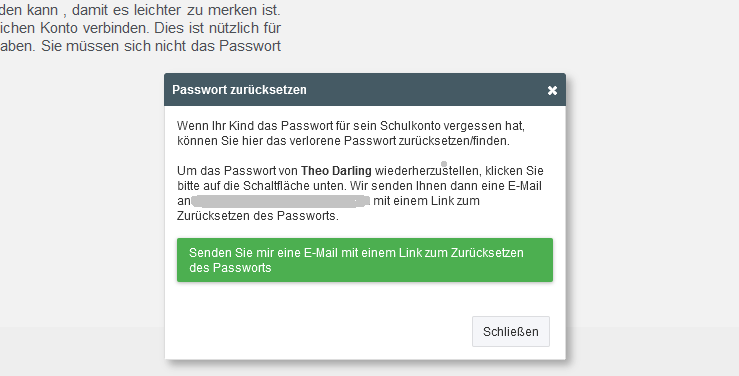Image resolution: width=739 pixels, height=376 pixels.
Task: Click the bold name Theo Darling
Action: (337, 171)
